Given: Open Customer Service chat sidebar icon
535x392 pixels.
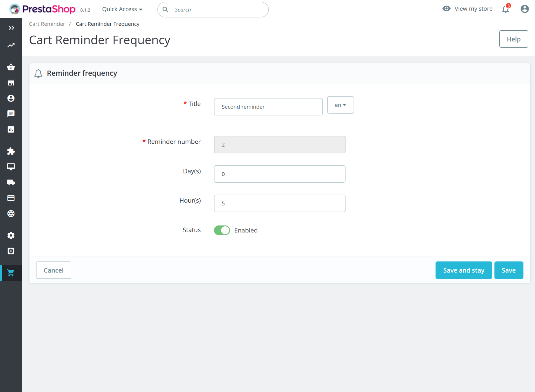Looking at the screenshot, I should [11, 114].
